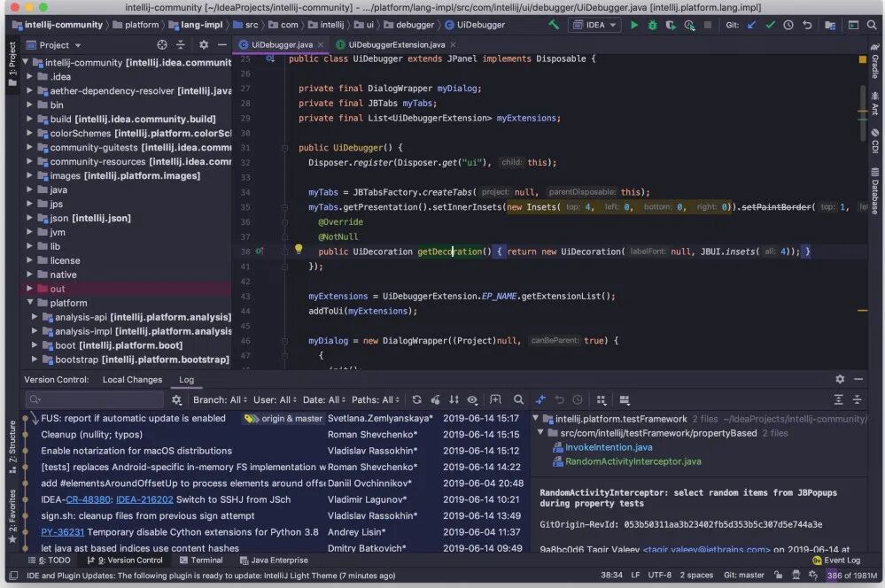This screenshot has width=885, height=588.
Task: Open Database side panel
Action: point(874,190)
